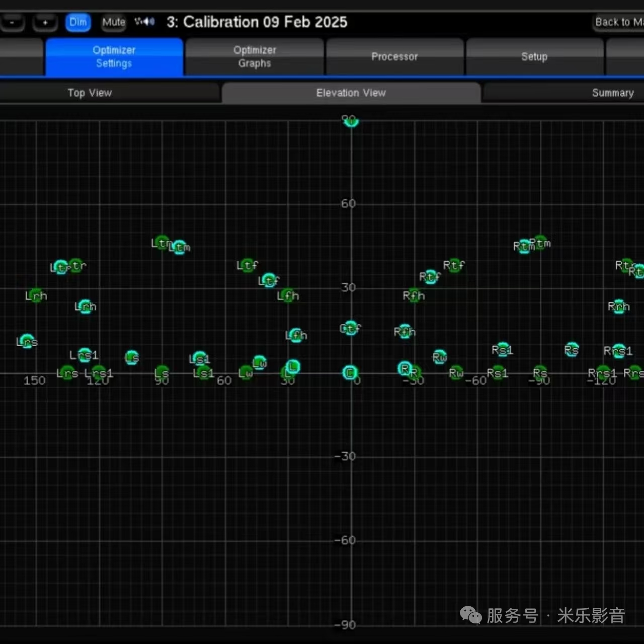Select the cyan L speaker marker
The image size is (644, 644).
point(293,367)
